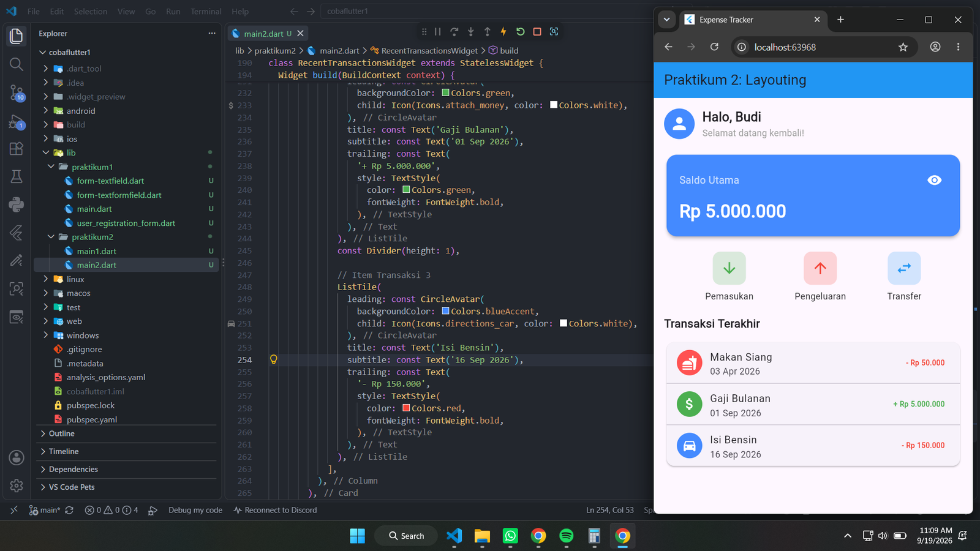Click the debug Restart button

[520, 32]
